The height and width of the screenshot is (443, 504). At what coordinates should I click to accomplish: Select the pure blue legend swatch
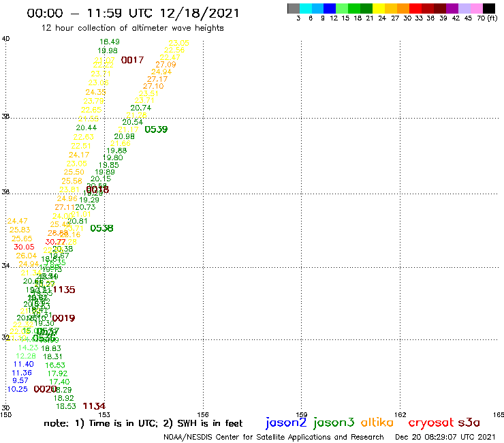330,9
